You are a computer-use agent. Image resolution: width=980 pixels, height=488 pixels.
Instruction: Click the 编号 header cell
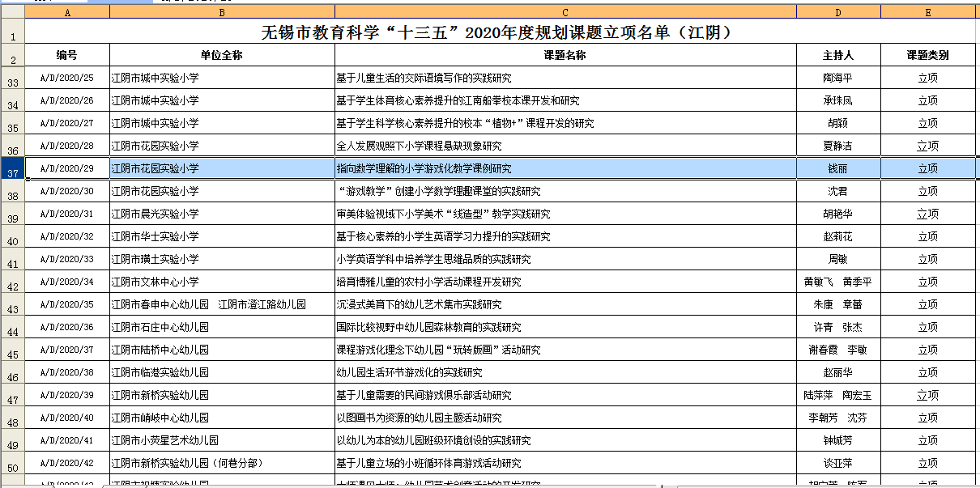(x=67, y=56)
